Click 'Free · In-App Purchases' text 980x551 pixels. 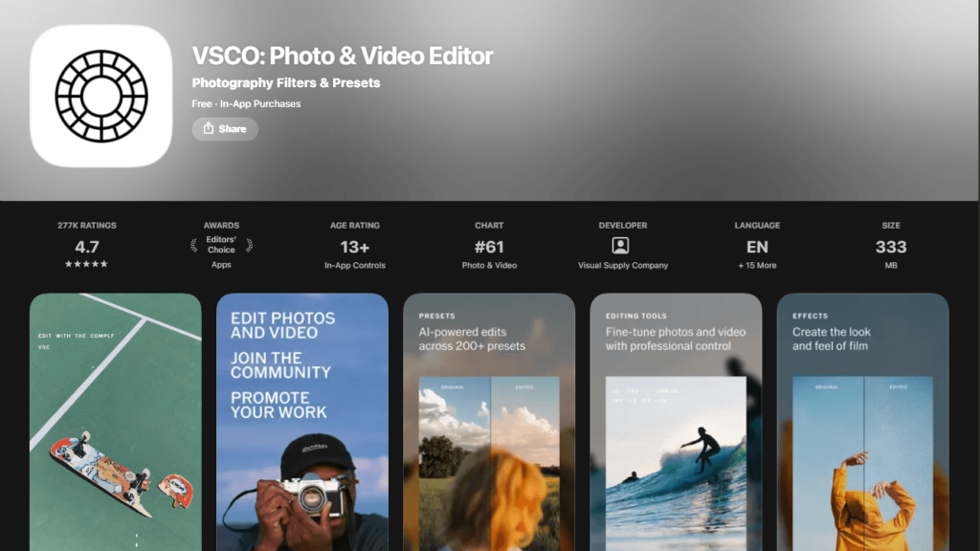[x=246, y=103]
